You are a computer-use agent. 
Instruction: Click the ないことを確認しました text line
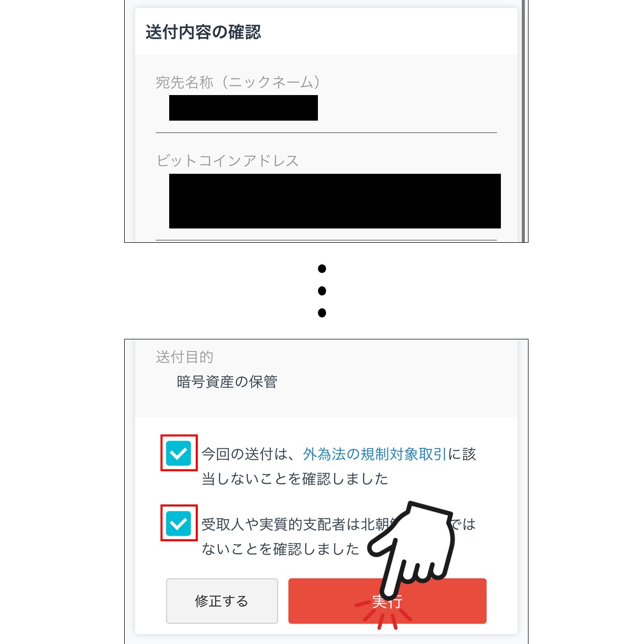pyautogui.click(x=281, y=549)
